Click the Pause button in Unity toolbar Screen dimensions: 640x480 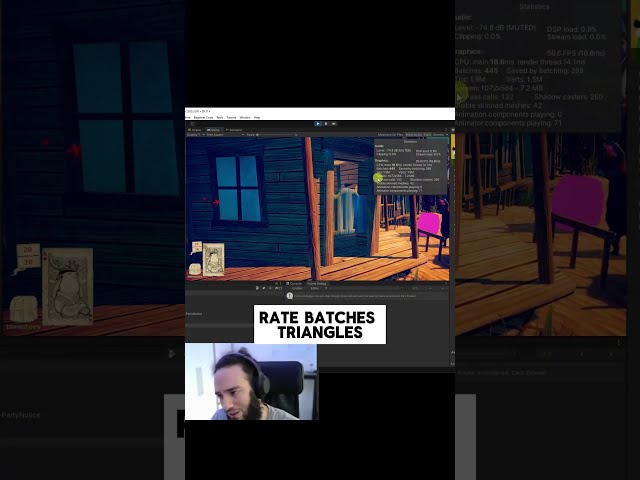coord(326,124)
